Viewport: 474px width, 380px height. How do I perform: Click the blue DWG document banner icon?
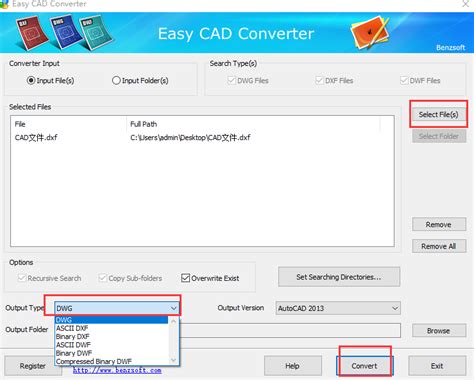(x=66, y=32)
